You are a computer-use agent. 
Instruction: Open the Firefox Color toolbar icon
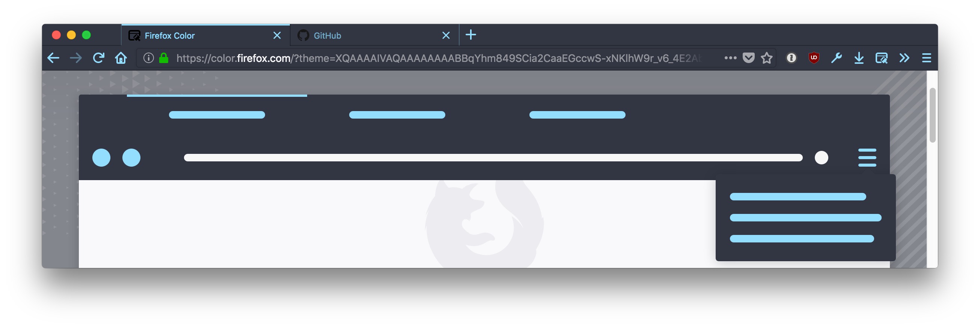[882, 58]
